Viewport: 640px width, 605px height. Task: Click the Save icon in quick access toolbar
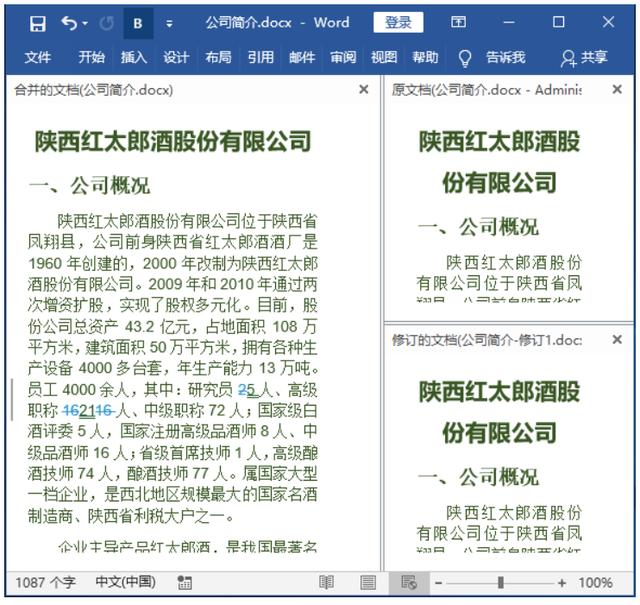38,23
